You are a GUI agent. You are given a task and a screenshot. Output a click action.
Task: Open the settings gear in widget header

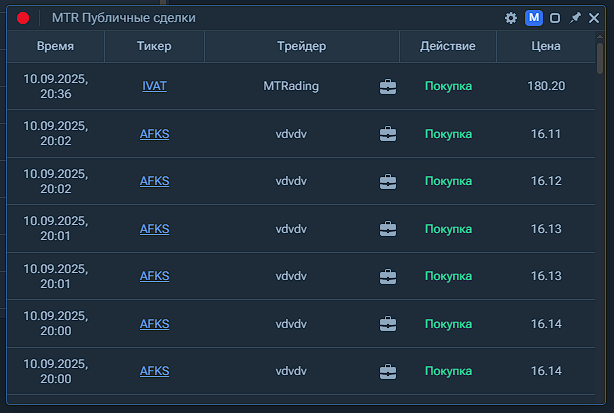pyautogui.click(x=511, y=18)
